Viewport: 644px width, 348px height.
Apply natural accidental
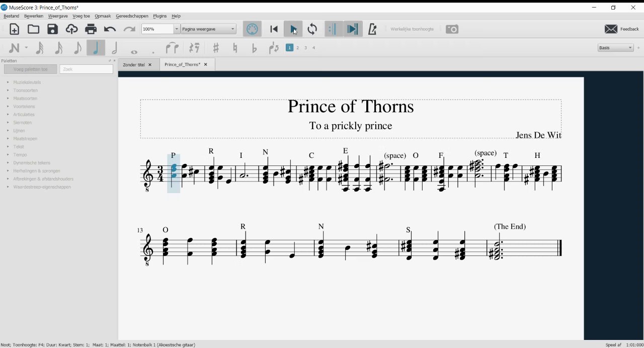point(235,48)
